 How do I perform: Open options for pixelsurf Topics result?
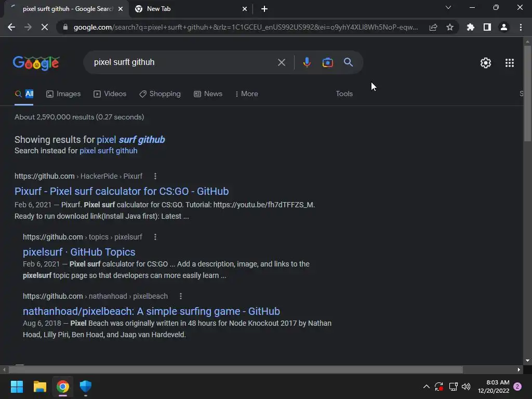tap(155, 237)
